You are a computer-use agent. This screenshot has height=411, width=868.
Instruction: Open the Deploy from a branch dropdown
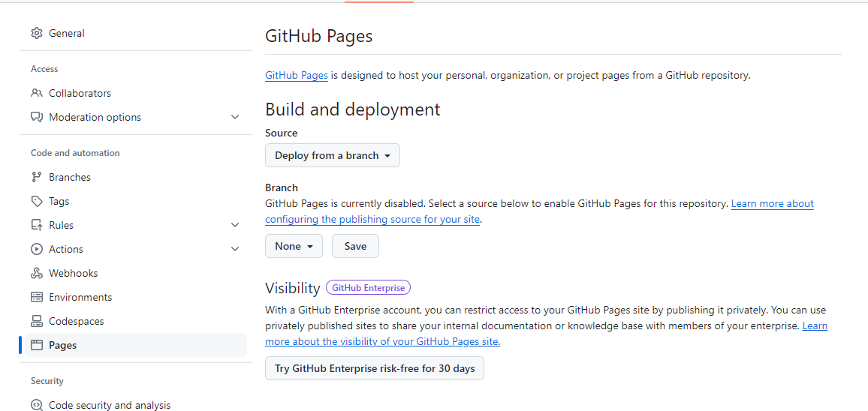(333, 155)
